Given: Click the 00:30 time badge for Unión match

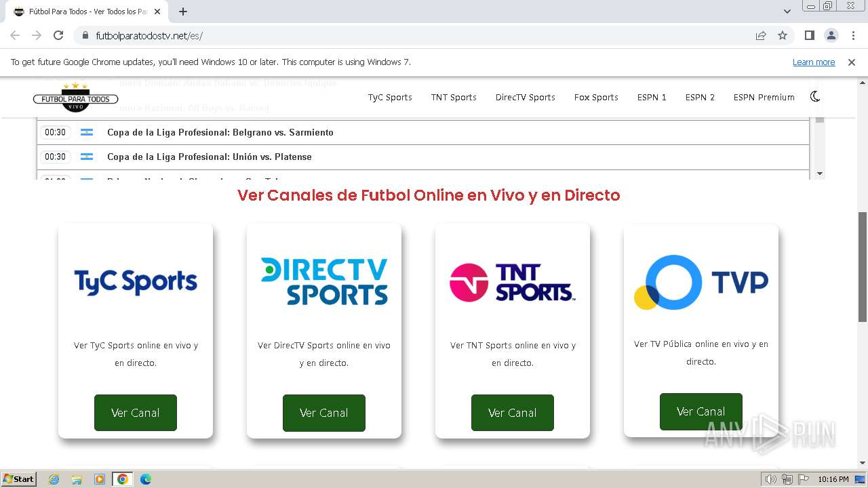Looking at the screenshot, I should (55, 157).
